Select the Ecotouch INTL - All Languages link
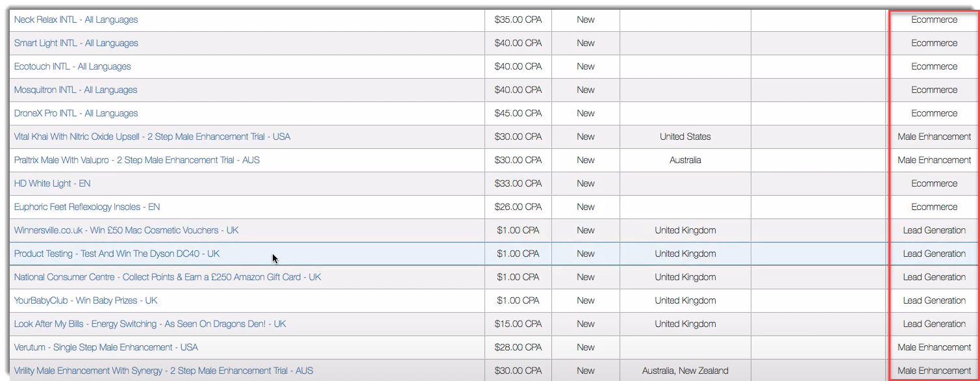Viewport: 980px width, 381px height. (73, 66)
